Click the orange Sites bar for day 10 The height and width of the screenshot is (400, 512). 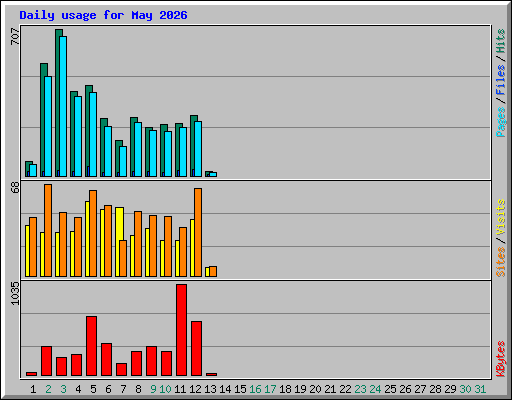(x=168, y=246)
